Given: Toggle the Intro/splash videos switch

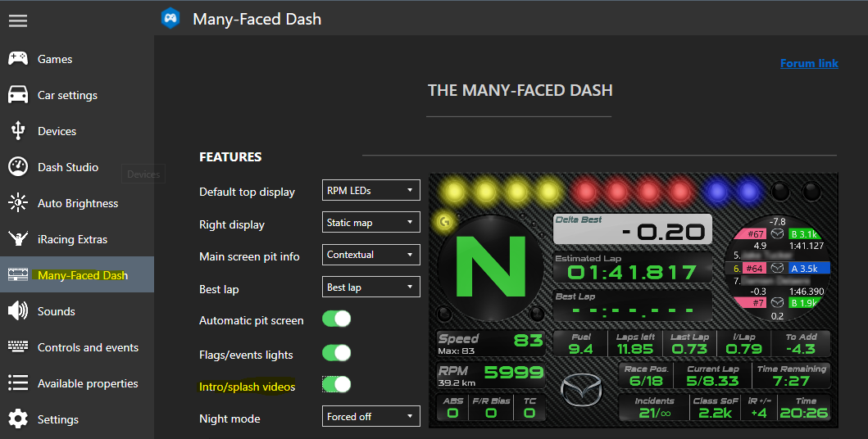Looking at the screenshot, I should pyautogui.click(x=337, y=384).
